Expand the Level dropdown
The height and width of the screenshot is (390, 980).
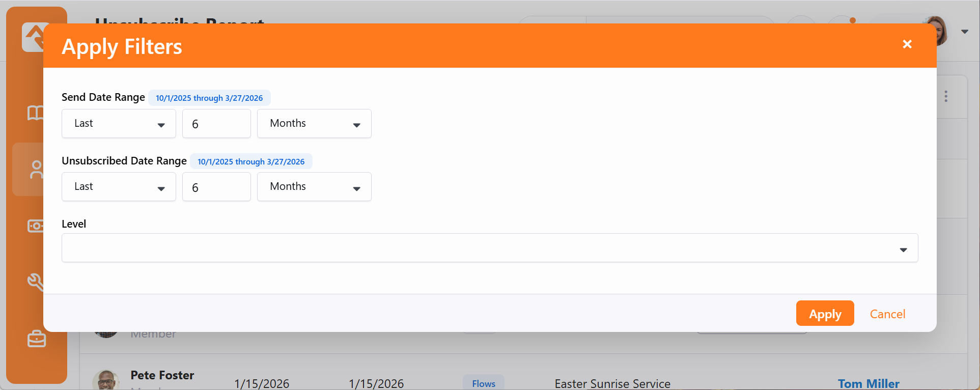click(x=489, y=248)
